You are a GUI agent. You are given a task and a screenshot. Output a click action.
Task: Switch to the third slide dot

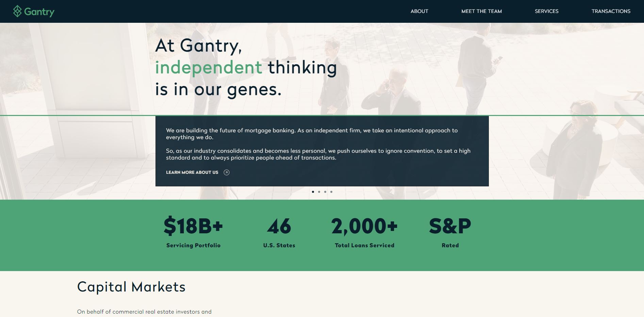[x=326, y=191]
